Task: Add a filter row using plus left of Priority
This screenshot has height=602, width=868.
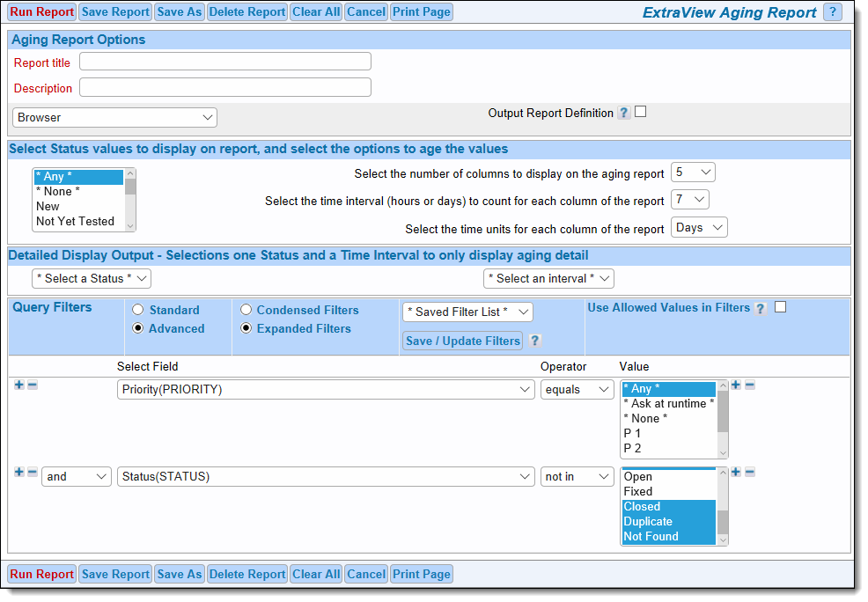Action: pyautogui.click(x=19, y=385)
